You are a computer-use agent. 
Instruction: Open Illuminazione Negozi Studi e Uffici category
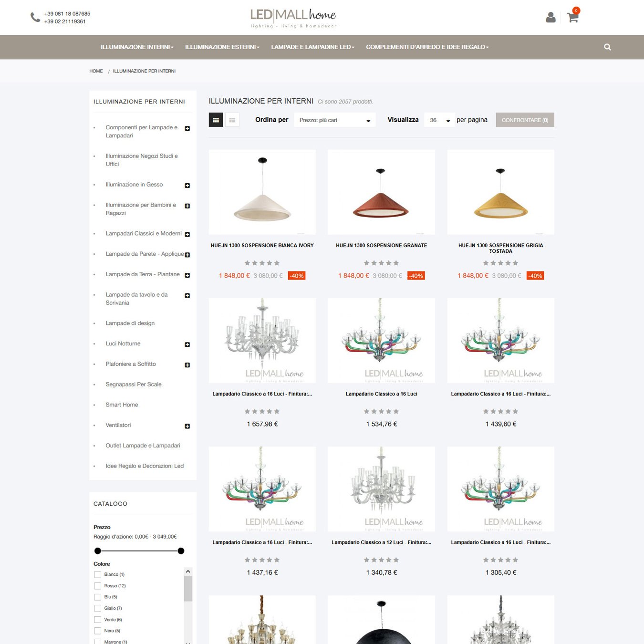[142, 160]
